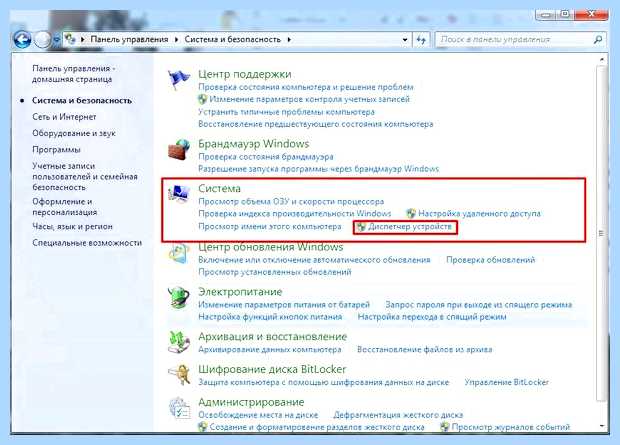Click Освобождение места на диске
The height and width of the screenshot is (445, 620).
[258, 415]
